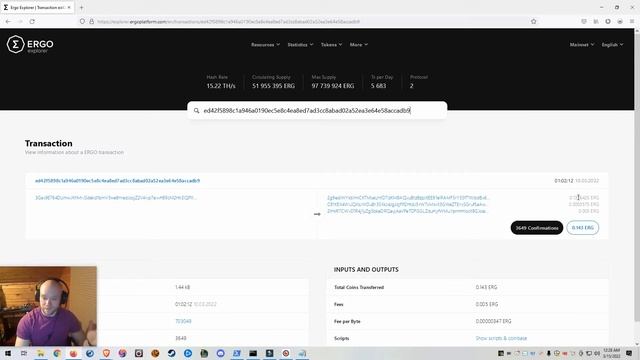Click the Hash Rate 15.22 TH/s stat
This screenshot has width=640, height=360.
click(221, 82)
